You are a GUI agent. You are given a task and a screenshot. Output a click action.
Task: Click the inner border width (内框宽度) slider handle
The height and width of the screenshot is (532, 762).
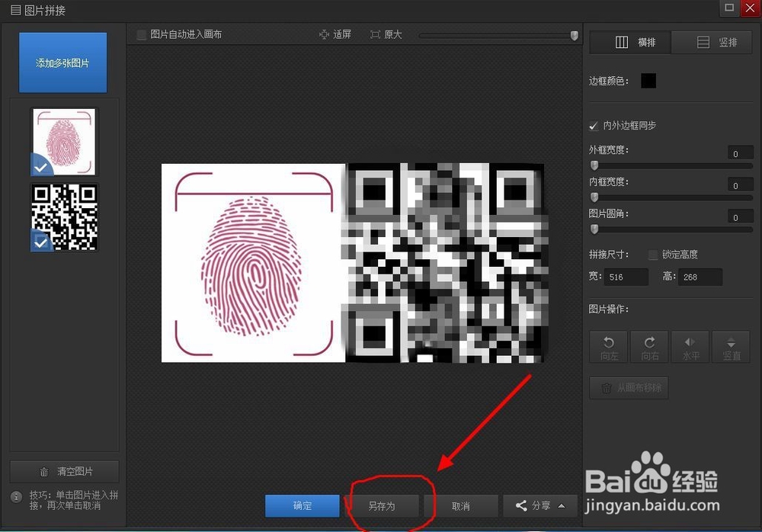pyautogui.click(x=594, y=197)
